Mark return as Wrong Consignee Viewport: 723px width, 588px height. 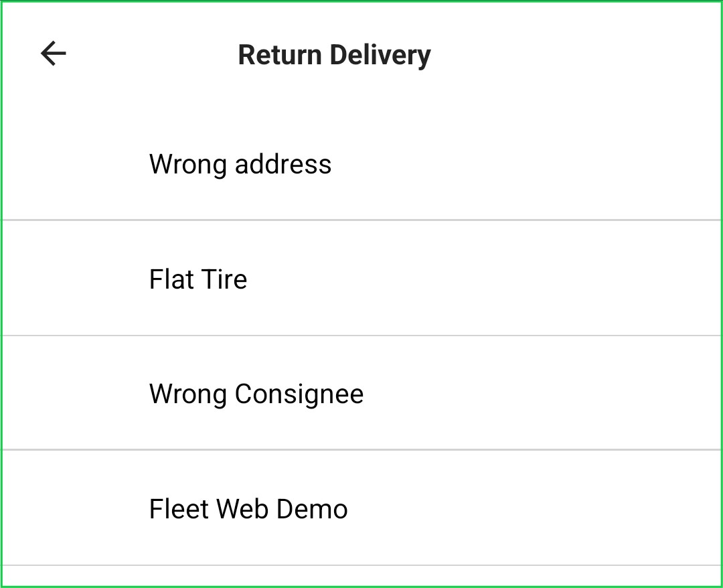[256, 394]
